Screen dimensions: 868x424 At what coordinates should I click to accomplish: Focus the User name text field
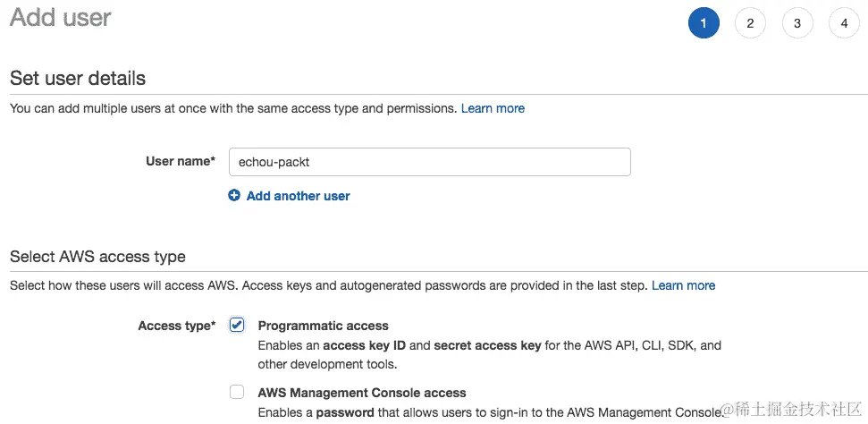[429, 162]
